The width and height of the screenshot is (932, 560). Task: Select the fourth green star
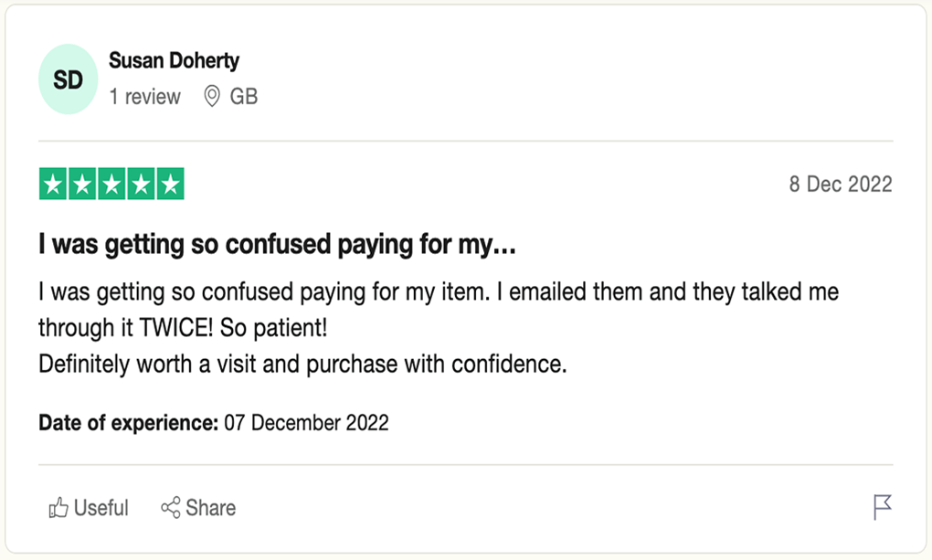click(x=141, y=184)
